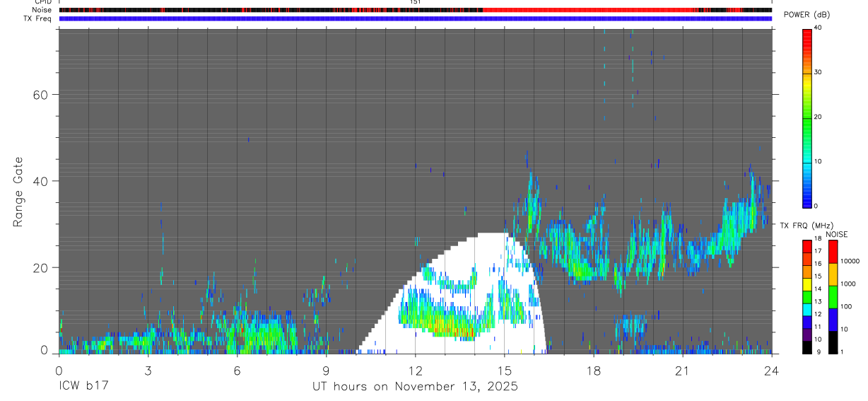Click the TX FRQ (MHz) color scale bar

tap(807, 296)
